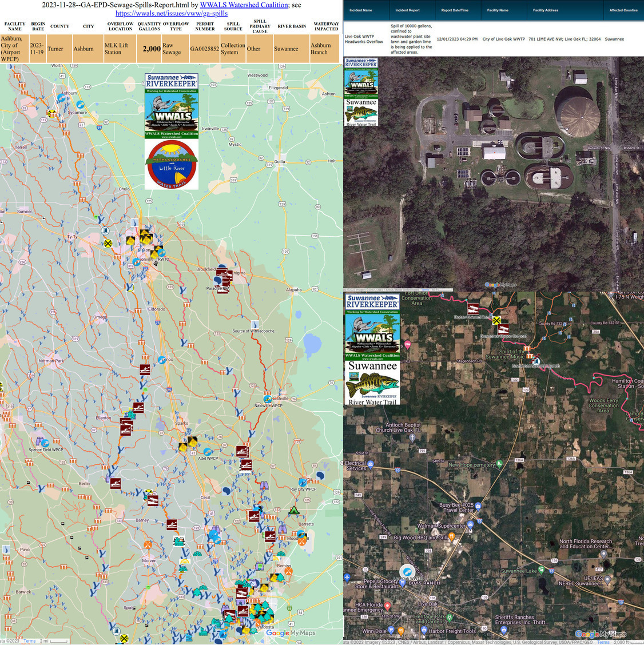Click yellow X marker by Deese-Howard Ramp
This screenshot has height=645, width=644.
tap(496, 320)
